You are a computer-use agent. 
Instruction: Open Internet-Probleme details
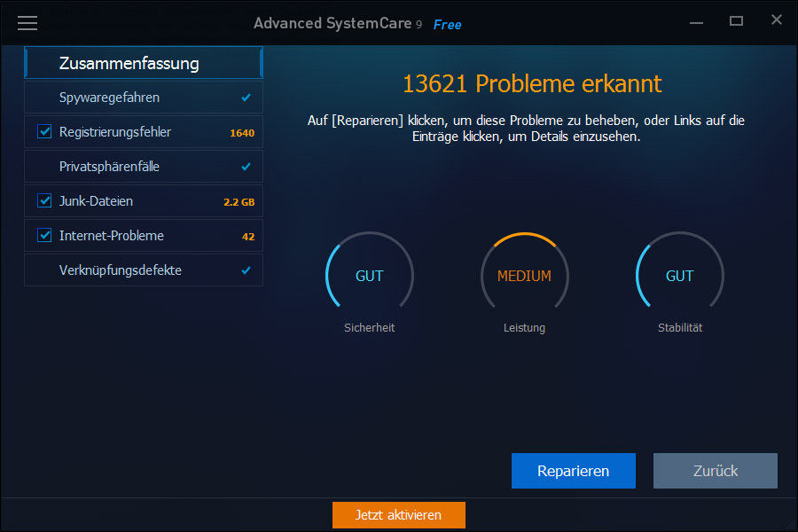click(x=144, y=236)
